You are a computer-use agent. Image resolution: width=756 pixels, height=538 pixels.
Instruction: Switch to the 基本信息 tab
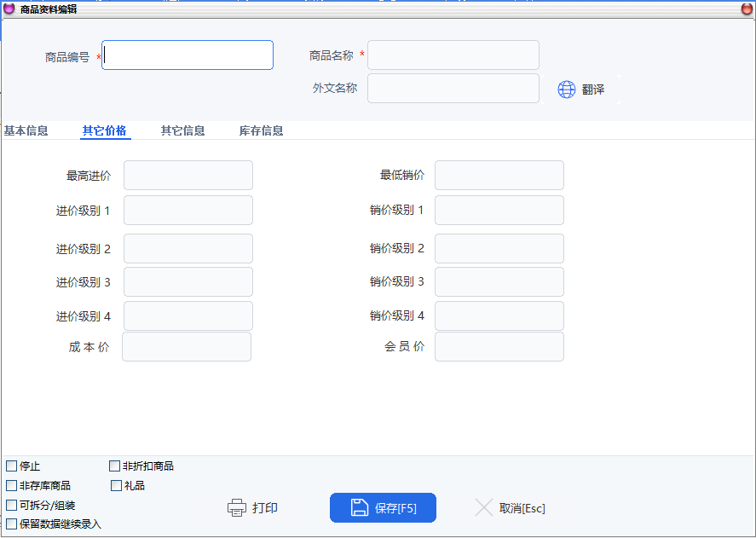26,131
